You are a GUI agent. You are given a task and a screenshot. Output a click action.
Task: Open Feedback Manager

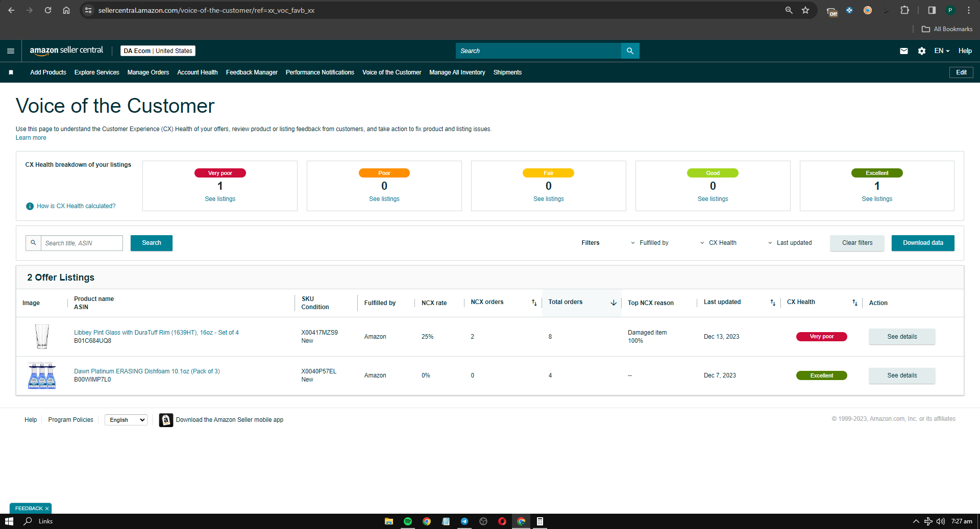(x=252, y=72)
